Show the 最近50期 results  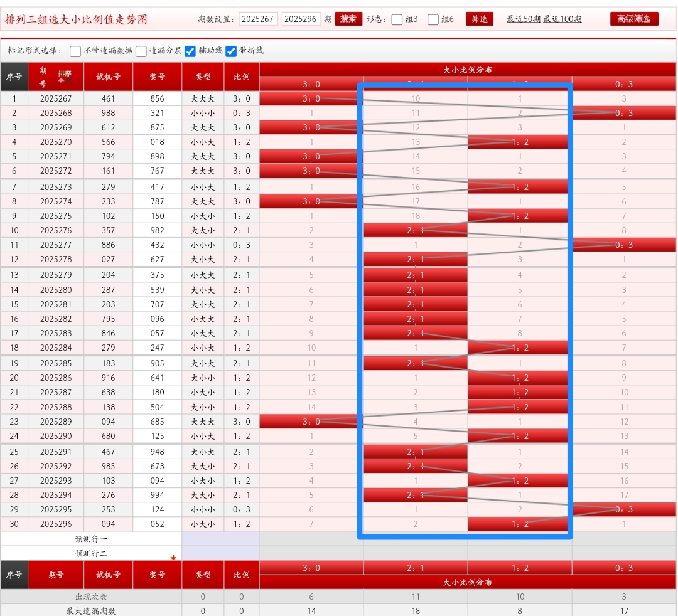point(523,19)
